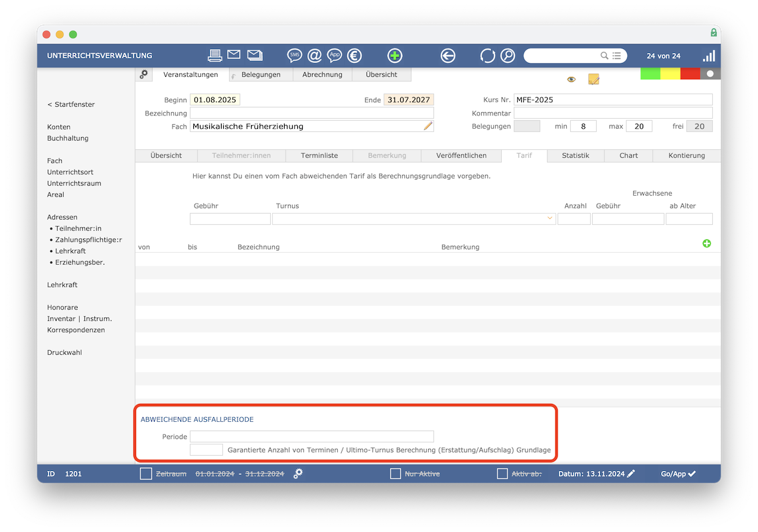Screen dimensions: 758x532
Task: Open the Veröffentlichen tab
Action: coord(461,156)
